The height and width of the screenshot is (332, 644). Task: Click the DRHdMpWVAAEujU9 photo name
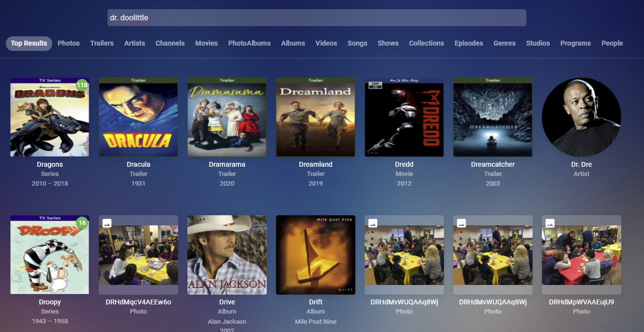click(582, 302)
